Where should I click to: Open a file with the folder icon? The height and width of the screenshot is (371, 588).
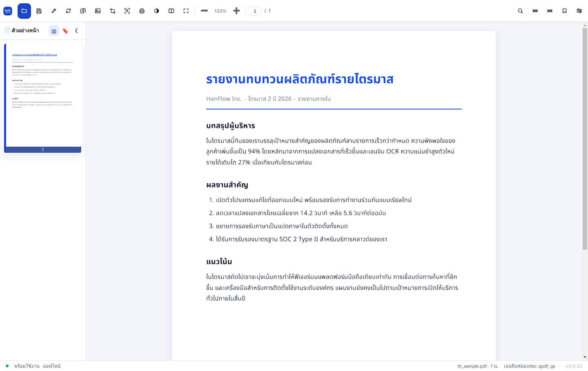click(24, 11)
